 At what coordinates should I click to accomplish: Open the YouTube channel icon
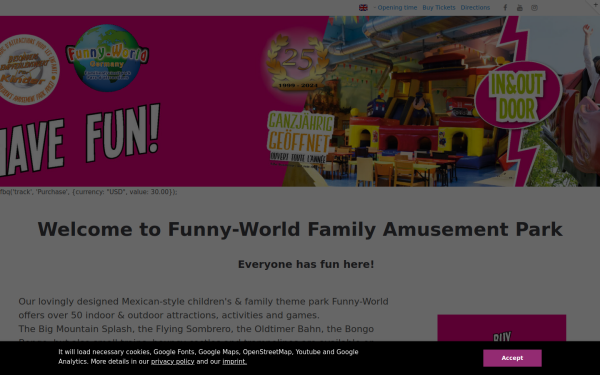pos(520,8)
